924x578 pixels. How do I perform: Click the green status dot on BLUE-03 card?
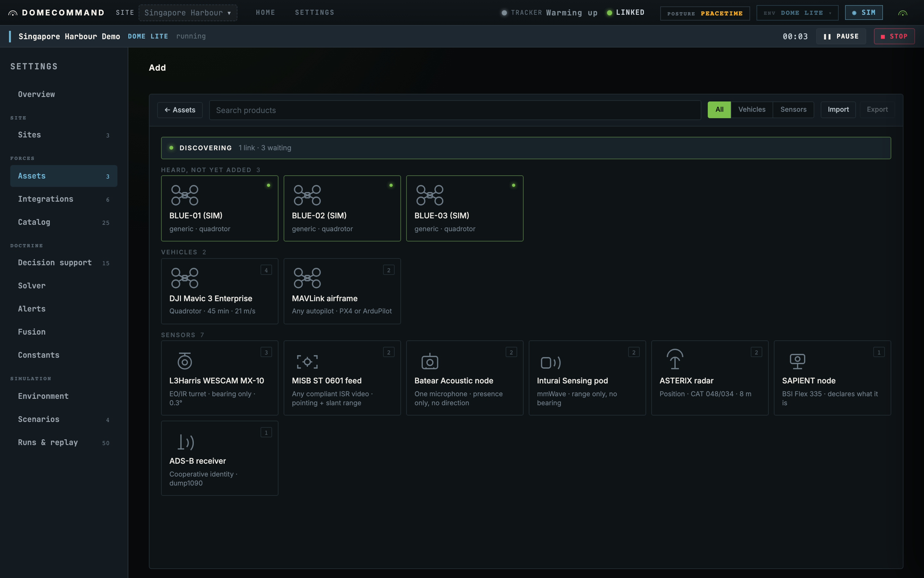click(x=514, y=185)
